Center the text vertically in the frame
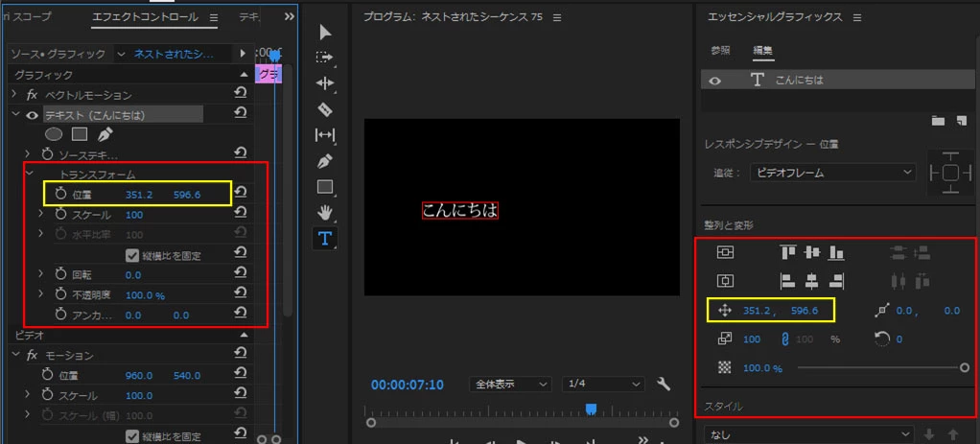The width and height of the screenshot is (980, 444). tap(725, 252)
